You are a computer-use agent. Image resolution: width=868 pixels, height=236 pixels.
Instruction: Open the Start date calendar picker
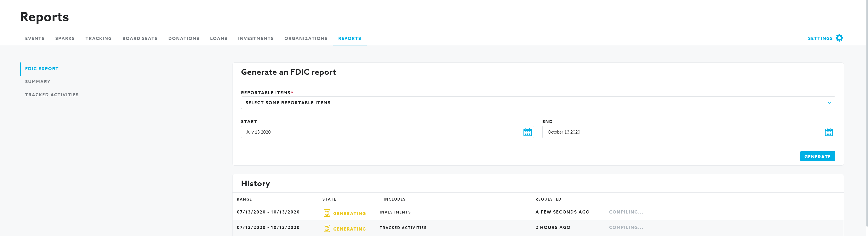coord(527,132)
